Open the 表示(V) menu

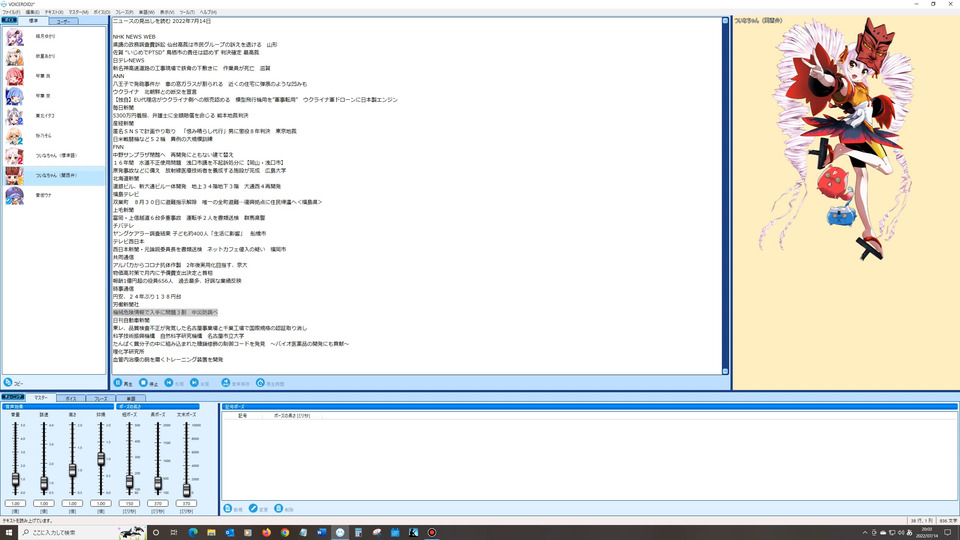(x=167, y=12)
